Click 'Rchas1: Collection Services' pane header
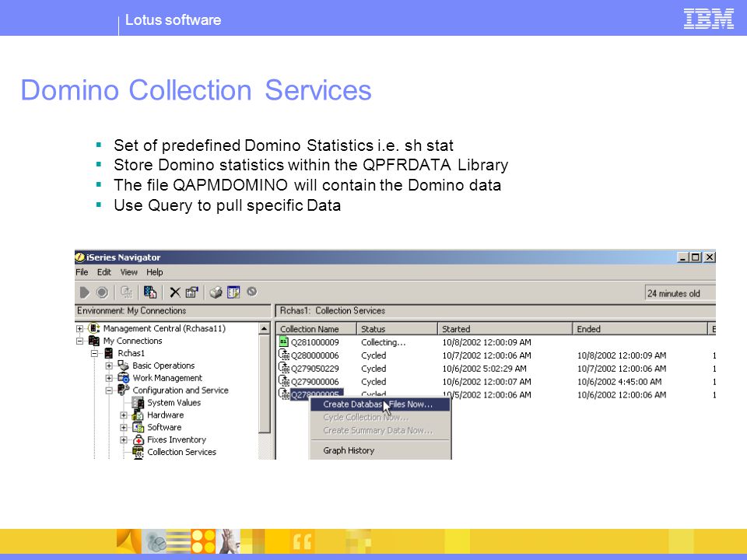Viewport: 747px width, 560px height. pyautogui.click(x=496, y=310)
